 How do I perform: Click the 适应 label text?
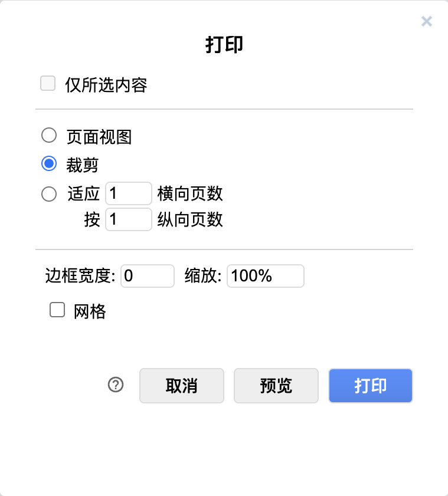(x=83, y=193)
